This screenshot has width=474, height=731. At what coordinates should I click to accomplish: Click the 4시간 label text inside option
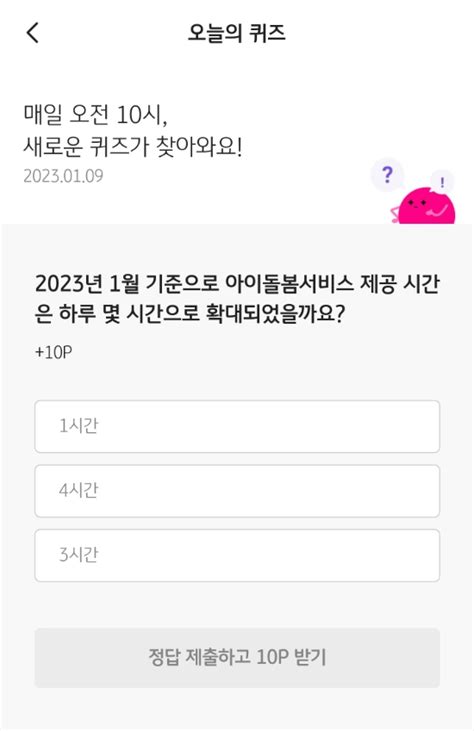pyautogui.click(x=79, y=490)
